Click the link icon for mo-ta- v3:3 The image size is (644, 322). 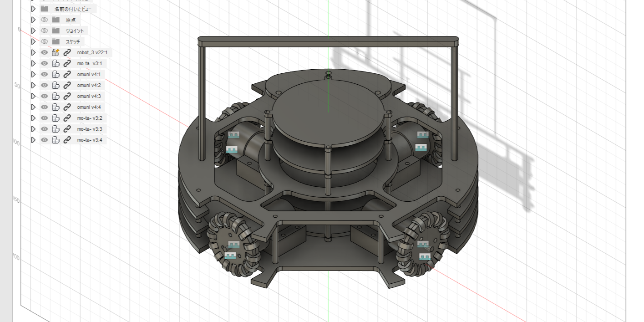click(67, 129)
